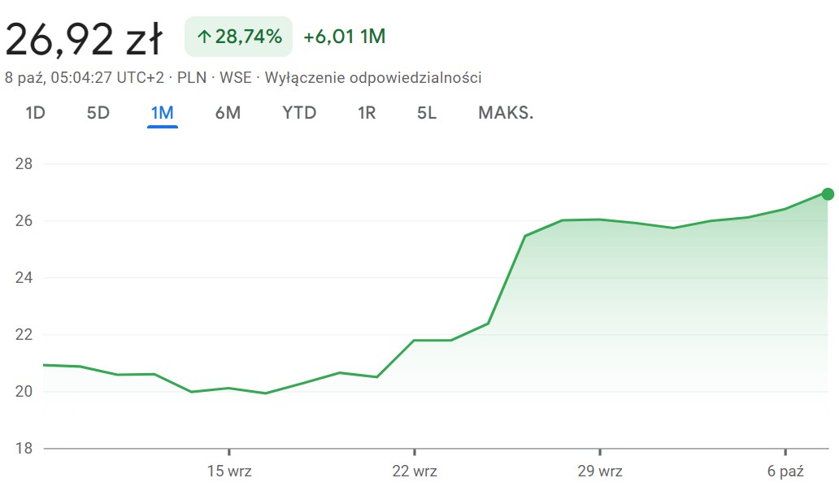The width and height of the screenshot is (839, 504).
Task: Click the 28 value axis label
Action: point(24,164)
